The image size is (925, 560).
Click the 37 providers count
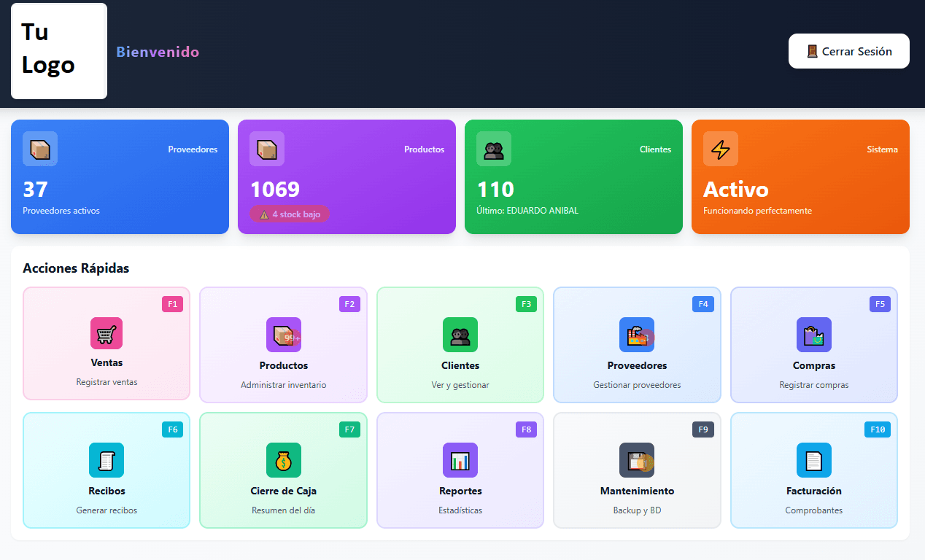pos(35,190)
